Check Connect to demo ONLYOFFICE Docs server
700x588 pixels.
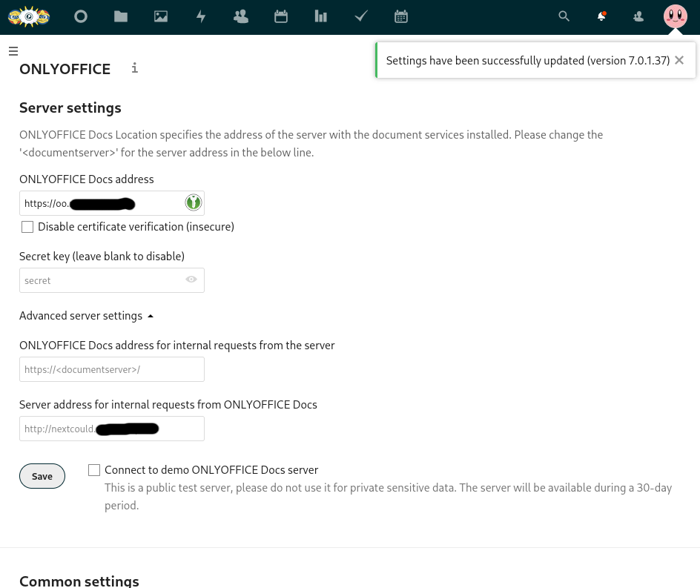[93, 469]
